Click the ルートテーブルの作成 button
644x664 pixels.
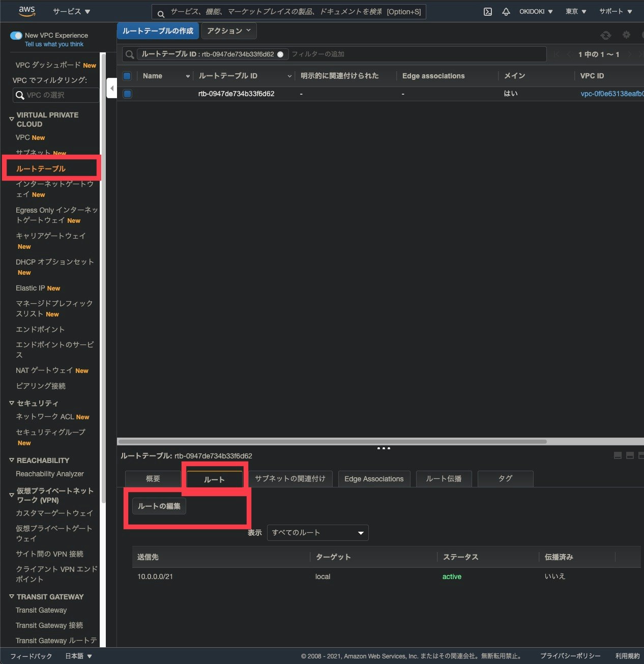(x=158, y=31)
